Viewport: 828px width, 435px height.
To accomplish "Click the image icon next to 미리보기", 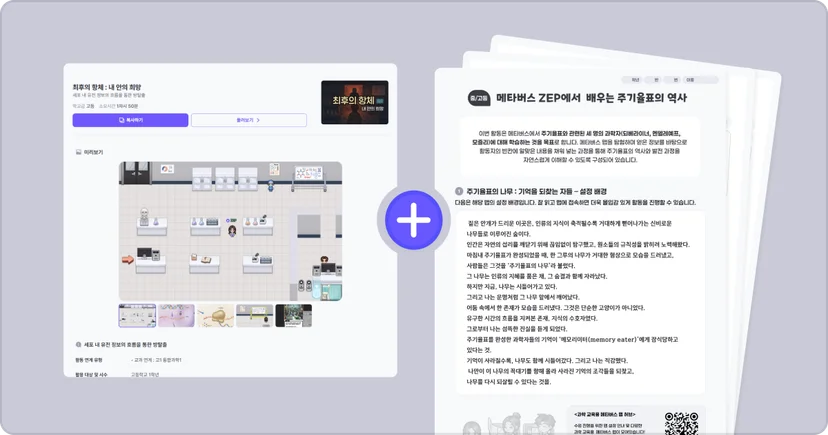I will [x=79, y=152].
